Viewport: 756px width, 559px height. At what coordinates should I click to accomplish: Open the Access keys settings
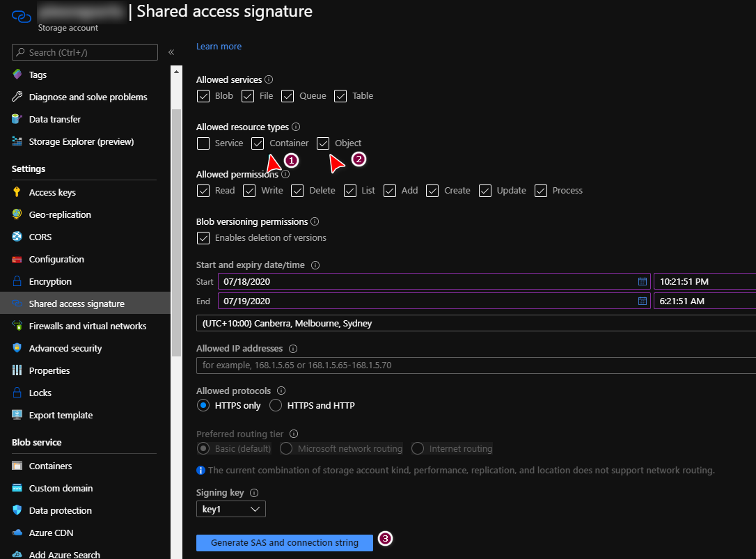coord(52,191)
